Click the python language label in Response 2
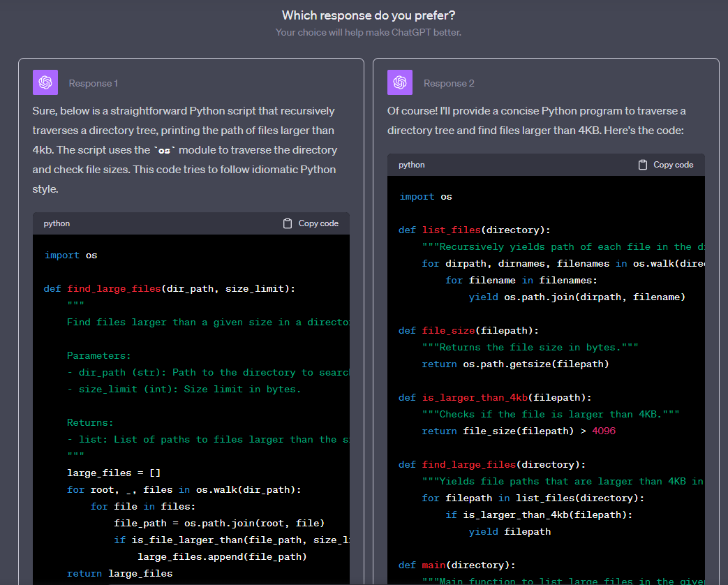This screenshot has width=728, height=585. [x=411, y=164]
